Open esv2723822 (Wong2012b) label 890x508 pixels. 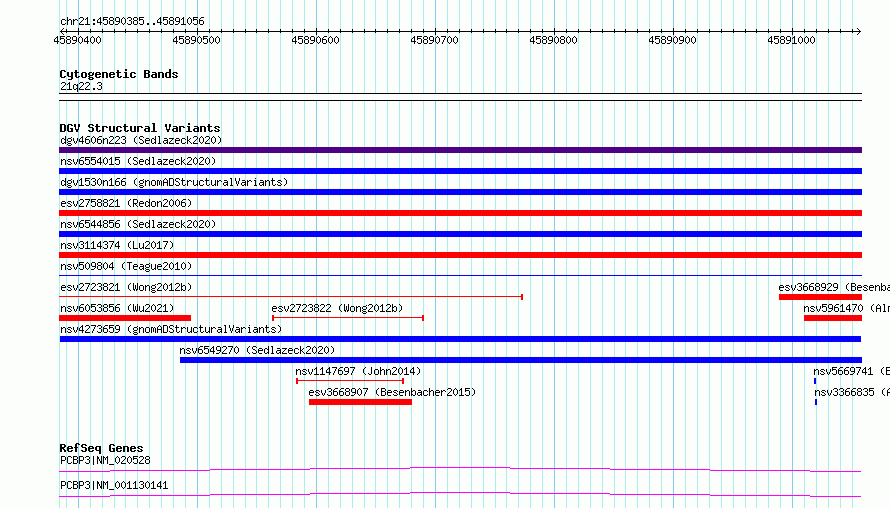337,308
